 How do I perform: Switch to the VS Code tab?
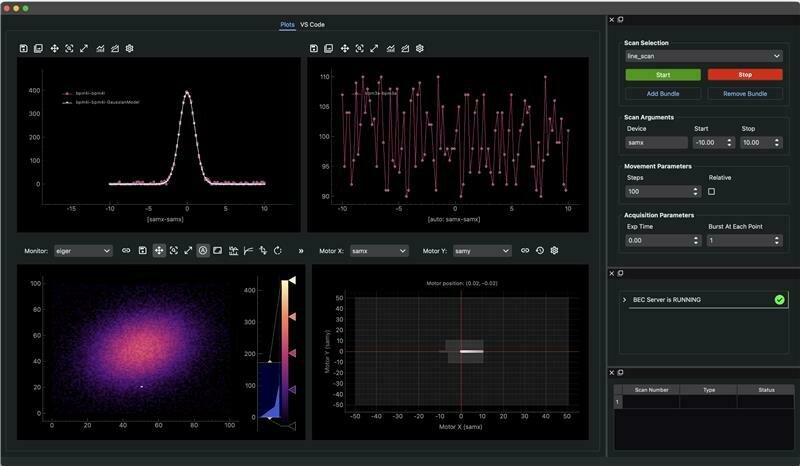(312, 24)
